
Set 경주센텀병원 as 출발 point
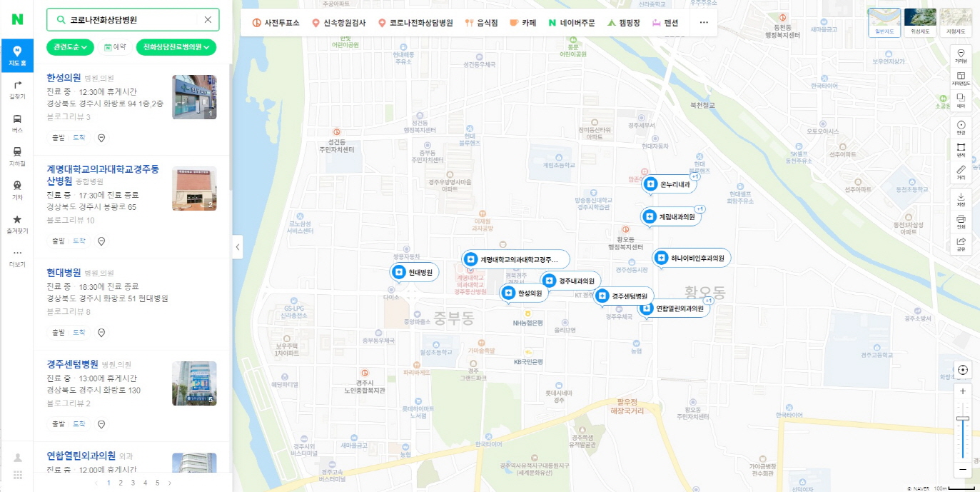coord(57,423)
